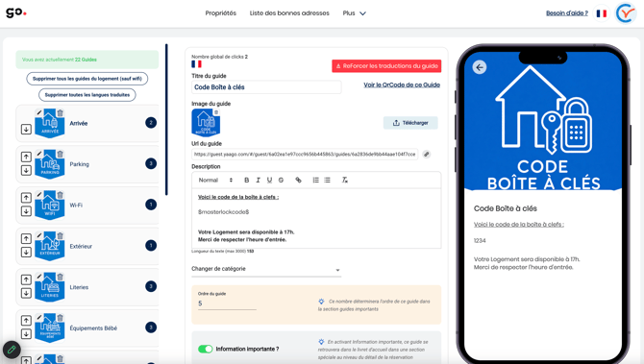
Task: Delete the Wi-Fi guide
Action: point(60,195)
